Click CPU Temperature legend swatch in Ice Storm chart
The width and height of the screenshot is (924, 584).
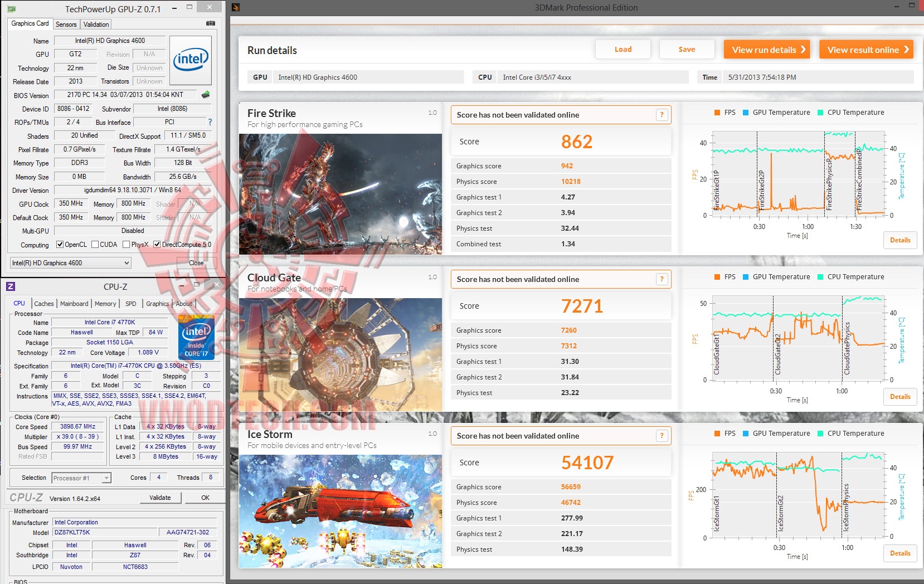[x=820, y=434]
